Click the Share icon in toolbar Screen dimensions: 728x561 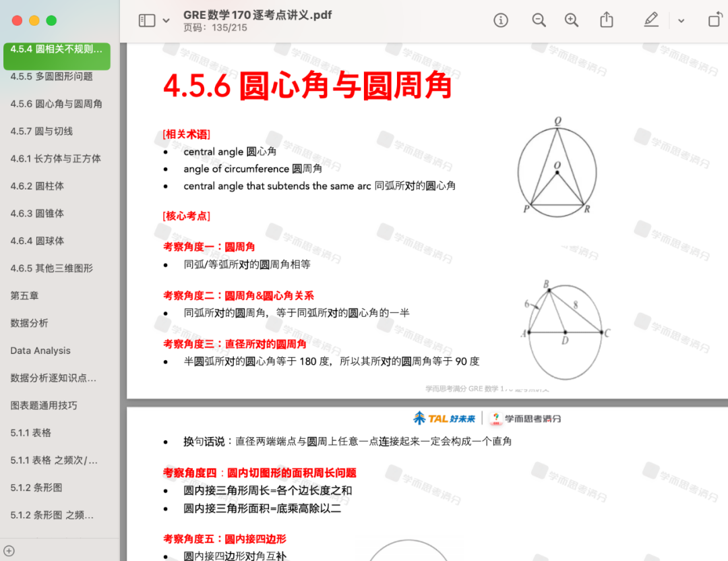pos(607,20)
